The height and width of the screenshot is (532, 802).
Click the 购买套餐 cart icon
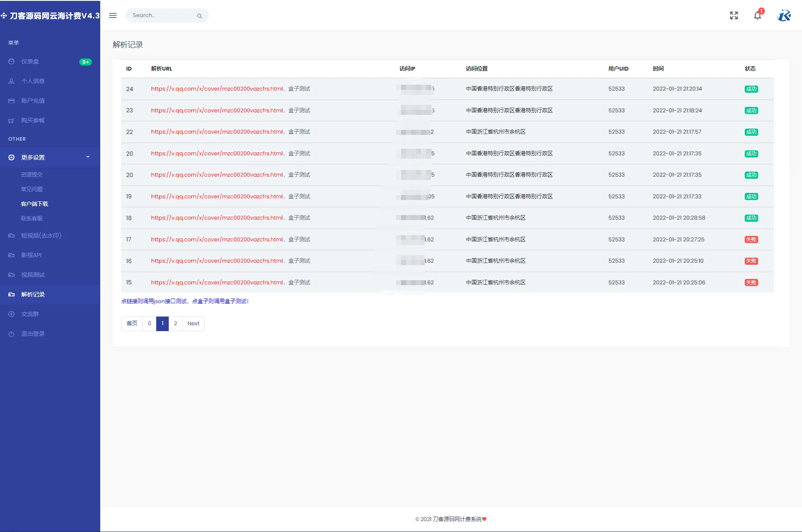[x=12, y=120]
